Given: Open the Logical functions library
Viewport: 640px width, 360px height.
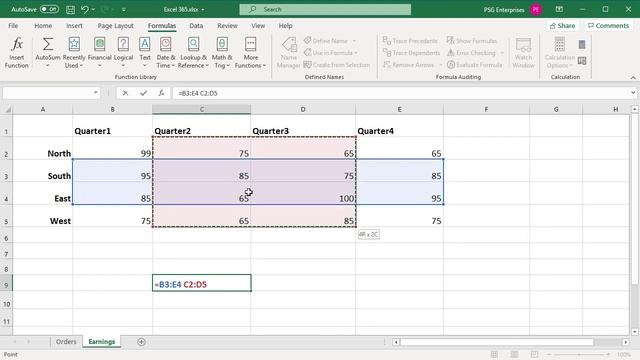Looking at the screenshot, I should pyautogui.click(x=123, y=53).
